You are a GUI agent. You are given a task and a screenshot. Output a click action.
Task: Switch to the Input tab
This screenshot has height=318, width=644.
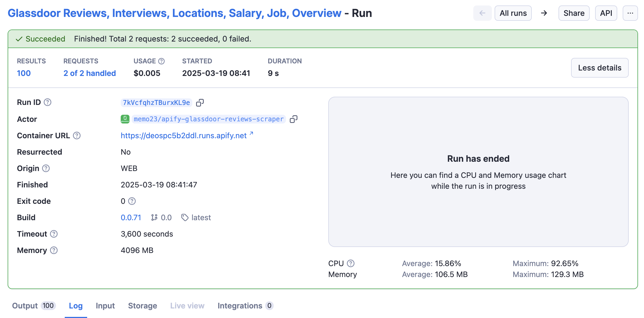coord(105,306)
